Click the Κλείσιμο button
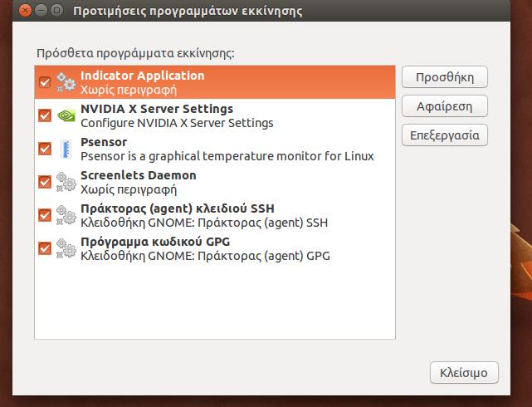The image size is (532, 407). (x=464, y=373)
